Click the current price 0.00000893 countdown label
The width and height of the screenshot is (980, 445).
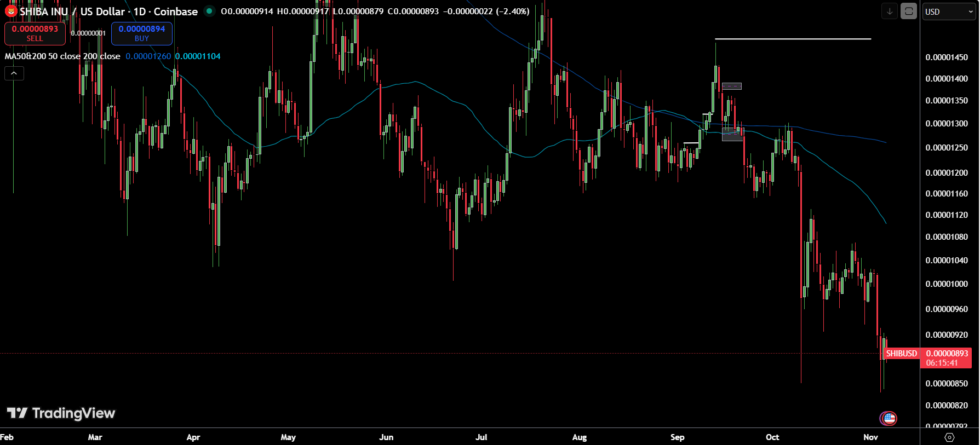coord(947,358)
